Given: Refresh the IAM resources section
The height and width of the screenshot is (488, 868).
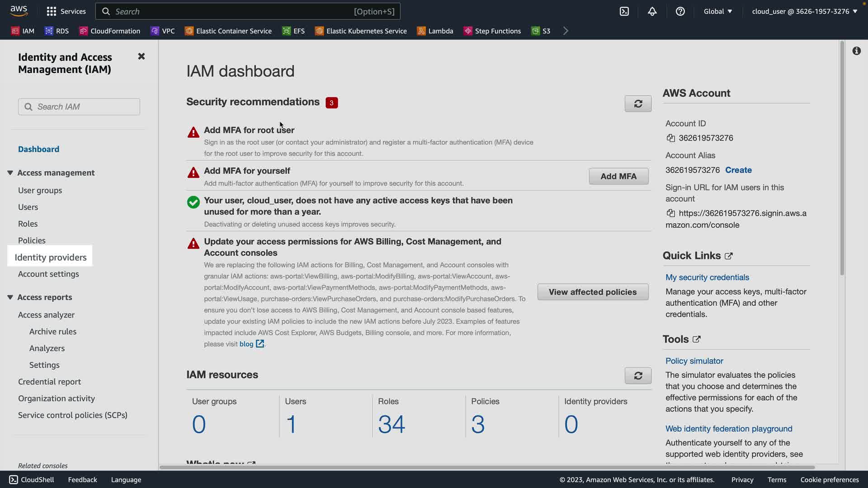Looking at the screenshot, I should pos(638,375).
